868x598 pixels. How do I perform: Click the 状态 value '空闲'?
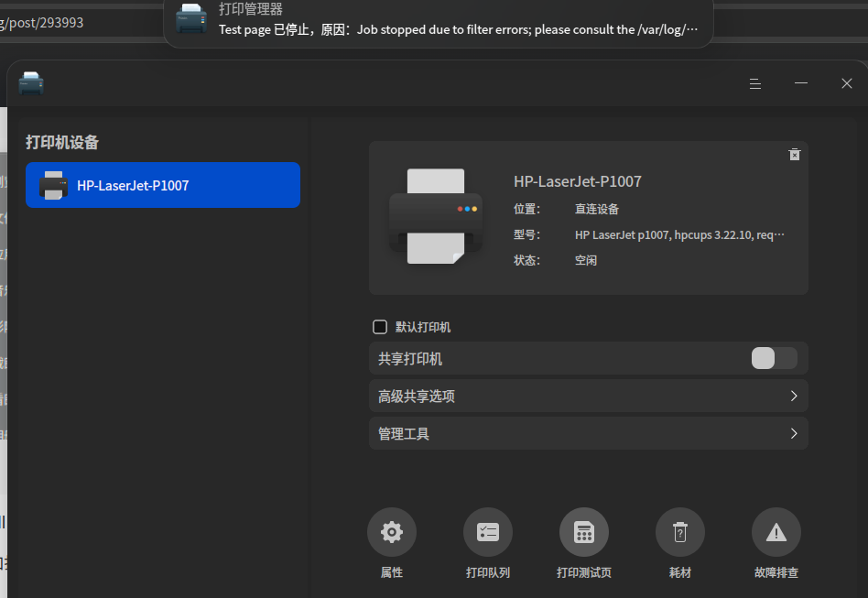pyautogui.click(x=586, y=260)
